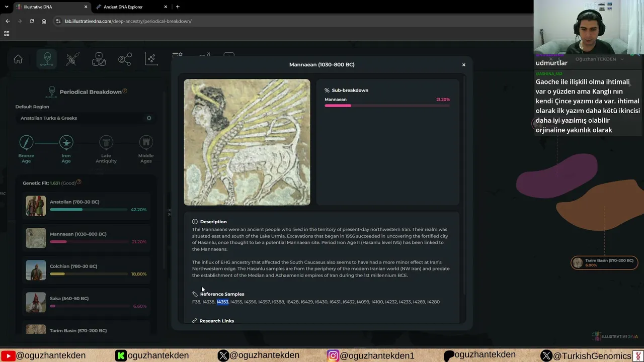Click the Research Links chain icon

coord(195,321)
